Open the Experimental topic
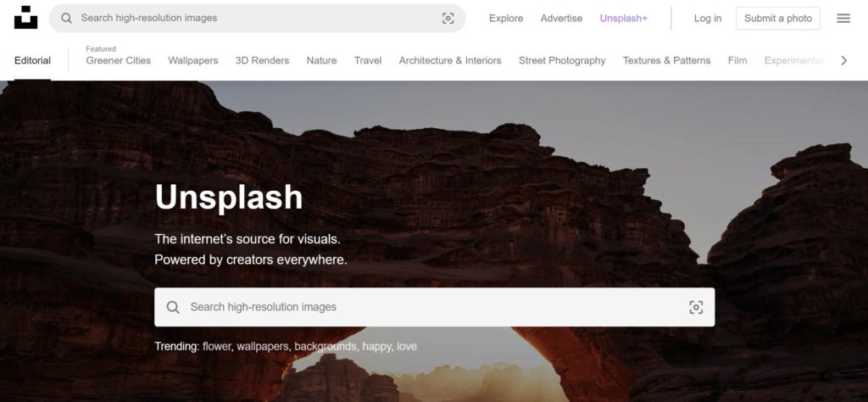 coord(793,60)
